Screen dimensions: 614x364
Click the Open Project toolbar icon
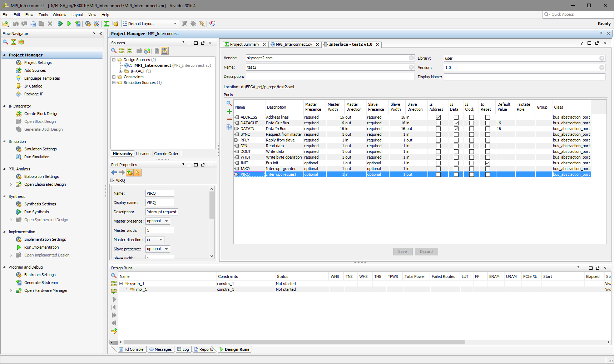tap(5, 24)
